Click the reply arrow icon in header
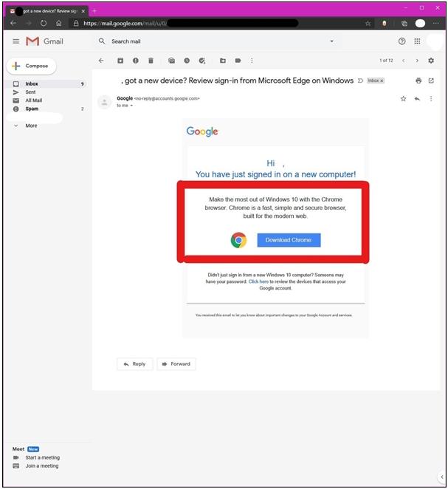The height and width of the screenshot is (489, 448). pyautogui.click(x=417, y=99)
